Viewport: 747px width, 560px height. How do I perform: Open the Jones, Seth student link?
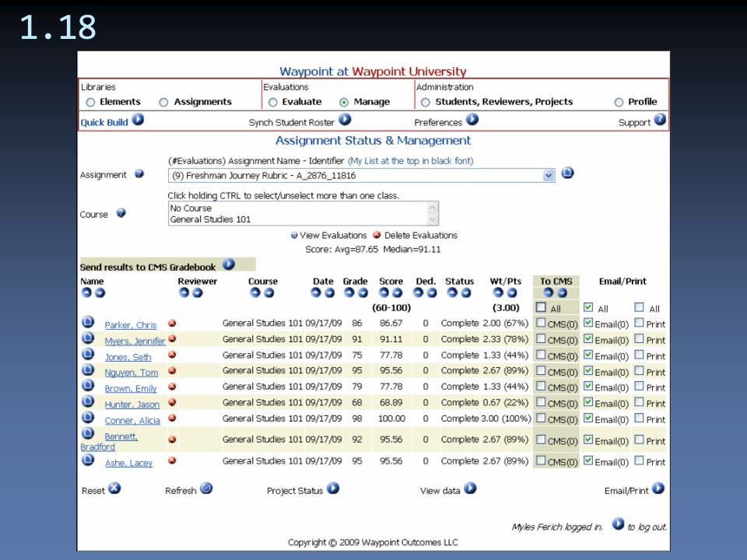(x=128, y=357)
